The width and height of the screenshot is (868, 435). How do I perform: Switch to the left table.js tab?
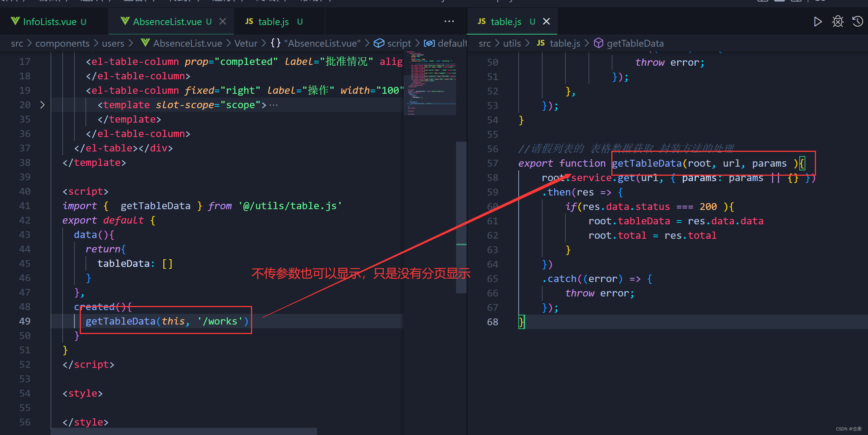click(273, 22)
